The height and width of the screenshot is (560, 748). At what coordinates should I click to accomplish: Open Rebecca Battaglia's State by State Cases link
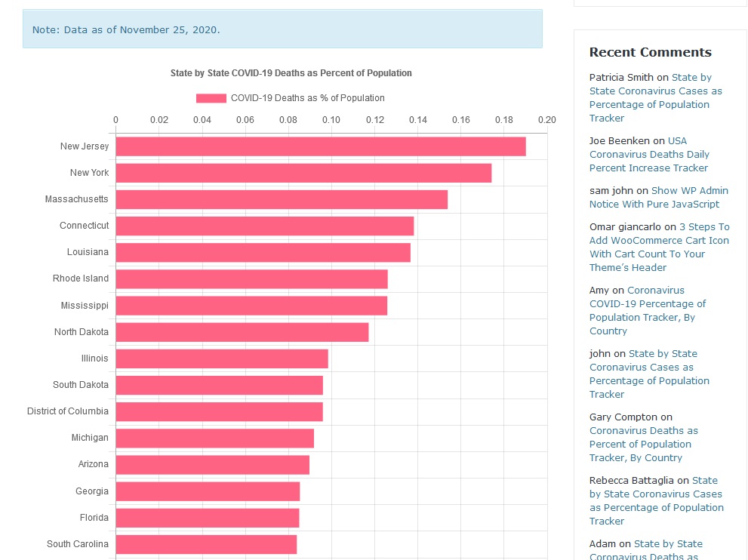tap(657, 501)
